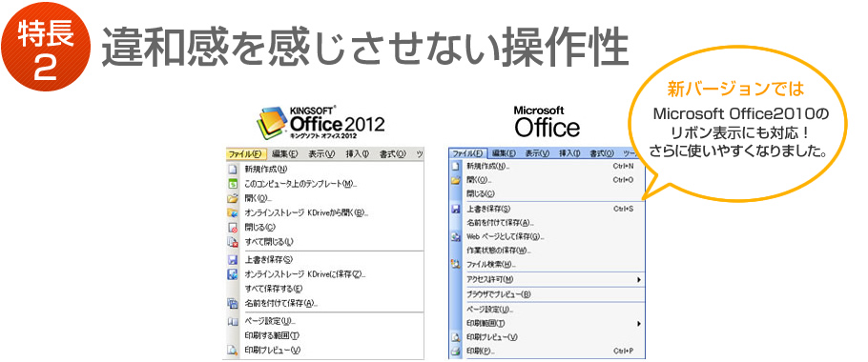Viewport: 868px width, 362px height.
Task: Open the ファイル menu in Microsoft Office
Action: 468,153
